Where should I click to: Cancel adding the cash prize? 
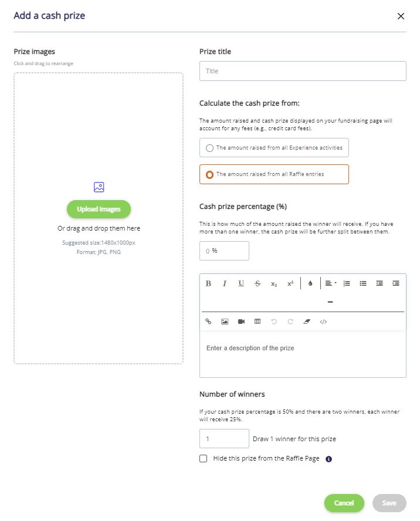344,503
